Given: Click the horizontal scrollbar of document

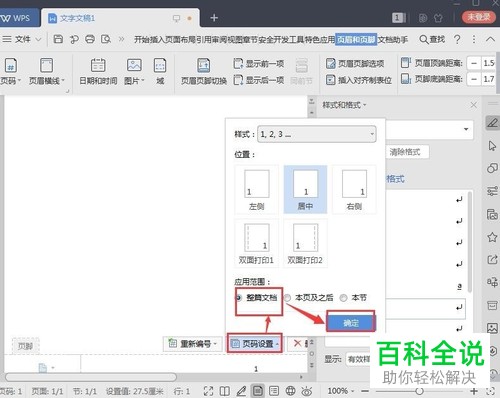Looking at the screenshot, I should point(91,377).
